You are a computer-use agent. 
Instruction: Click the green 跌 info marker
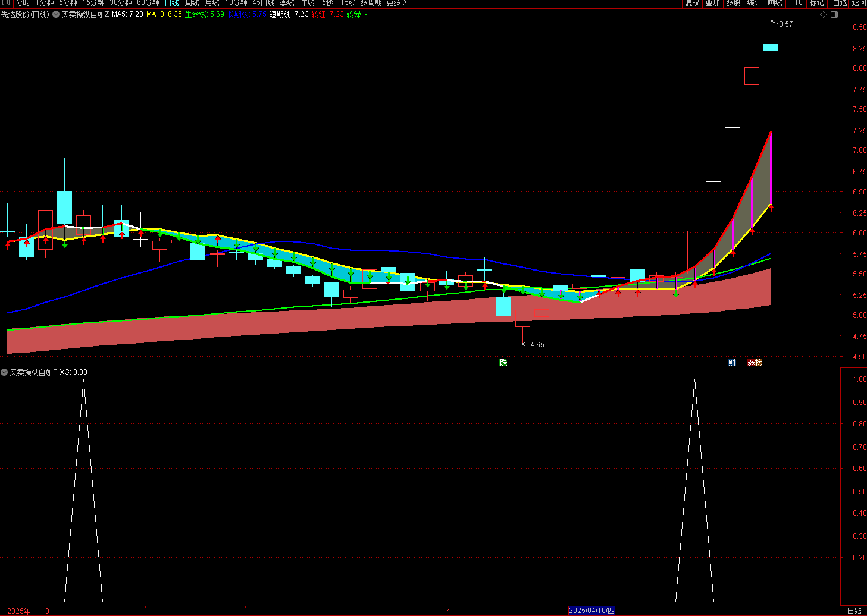point(503,362)
